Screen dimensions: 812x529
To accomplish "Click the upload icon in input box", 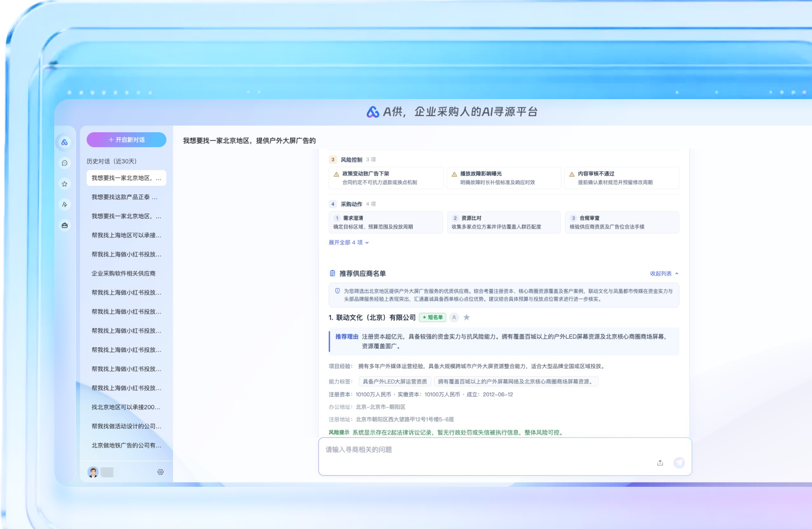I will coord(660,463).
